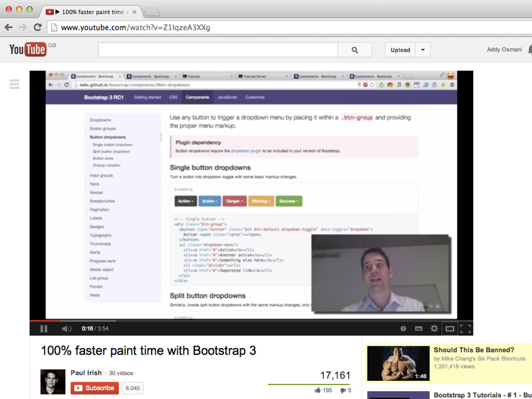This screenshot has height=399, width=532.
Task: Mute the video volume speaker icon
Action: 66,328
